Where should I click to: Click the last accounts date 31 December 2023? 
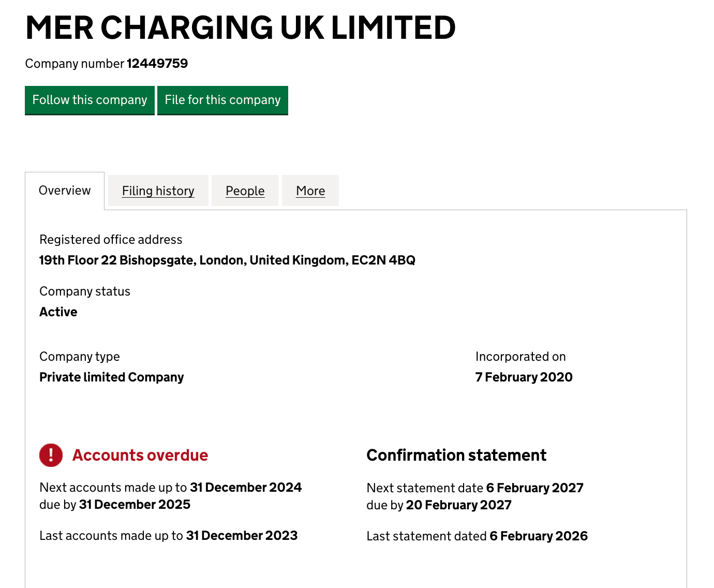[242, 536]
